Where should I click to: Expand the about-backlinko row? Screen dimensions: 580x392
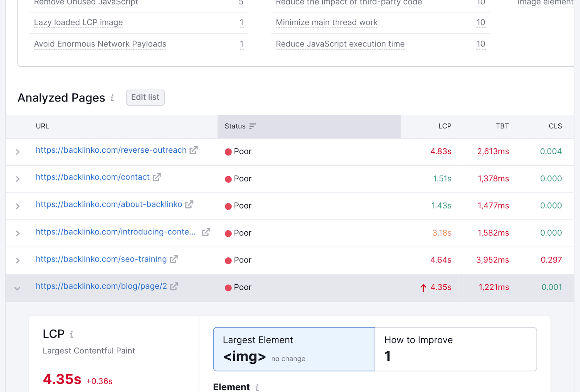(x=17, y=206)
